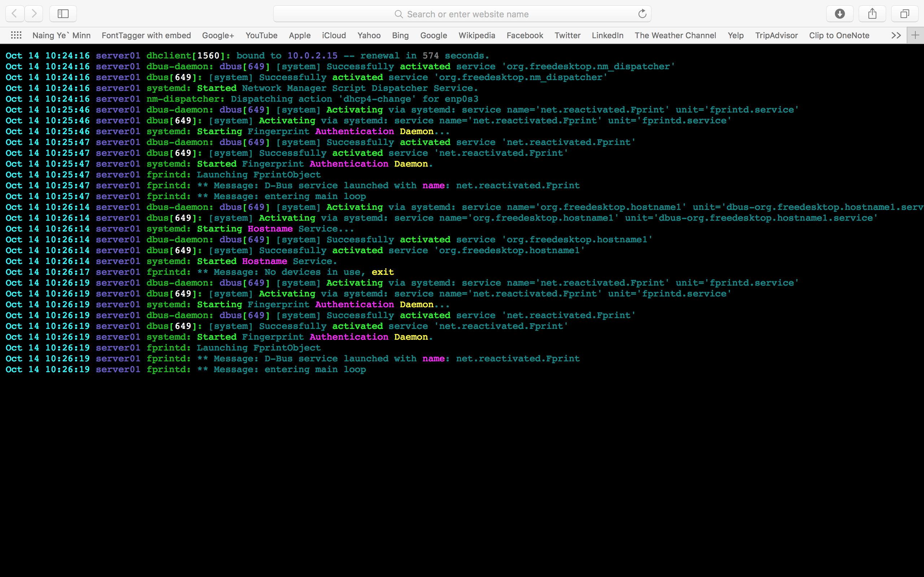
Task: Toggle the sidebar panel icon
Action: point(63,14)
